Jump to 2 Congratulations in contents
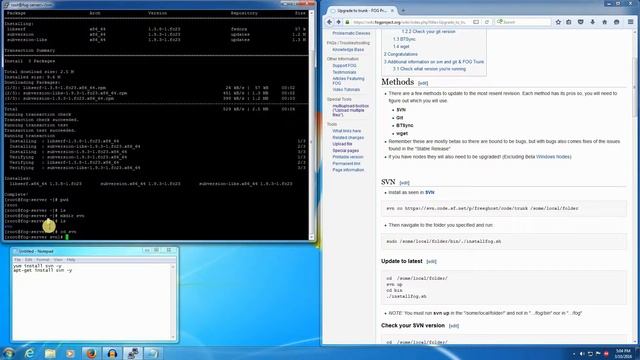Viewport: 640px width, 360px height. point(400,54)
